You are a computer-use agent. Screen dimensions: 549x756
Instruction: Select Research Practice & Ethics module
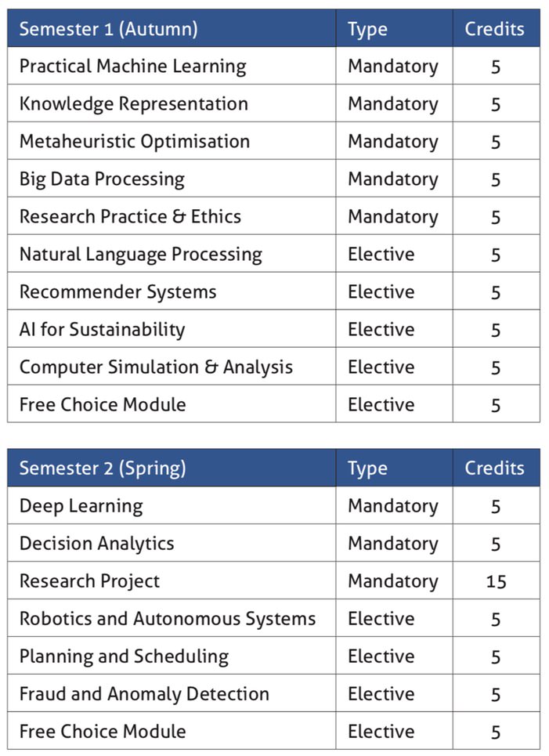[130, 216]
